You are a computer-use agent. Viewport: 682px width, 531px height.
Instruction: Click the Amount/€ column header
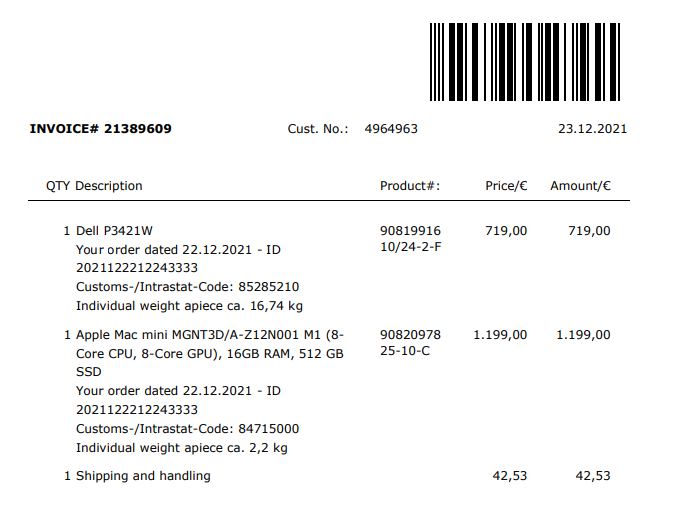[x=580, y=186]
